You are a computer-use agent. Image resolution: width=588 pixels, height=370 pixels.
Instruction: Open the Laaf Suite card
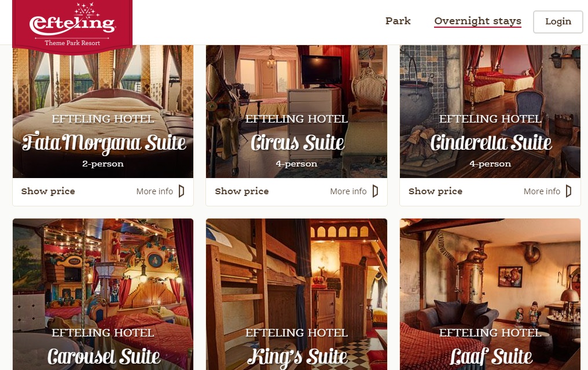click(490, 294)
